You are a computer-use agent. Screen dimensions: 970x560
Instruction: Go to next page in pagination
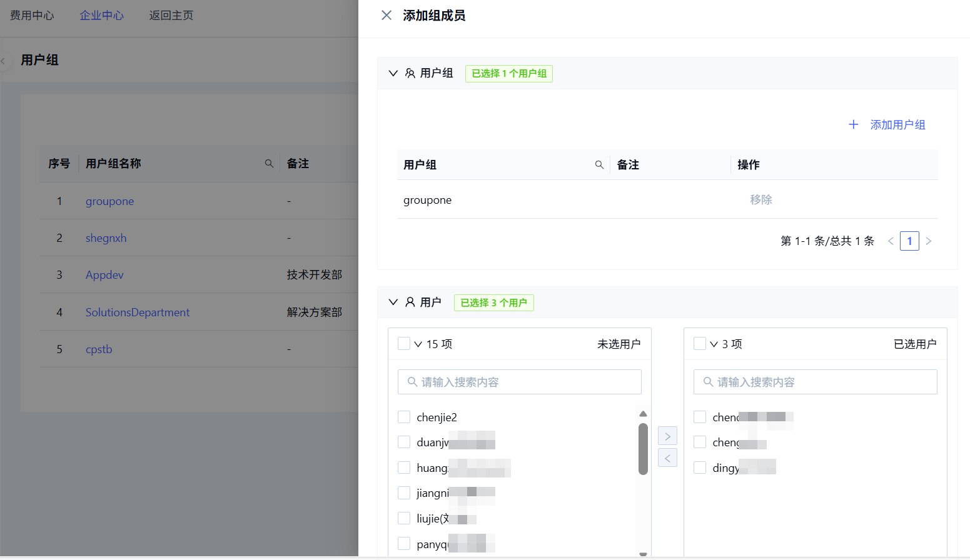[929, 241]
